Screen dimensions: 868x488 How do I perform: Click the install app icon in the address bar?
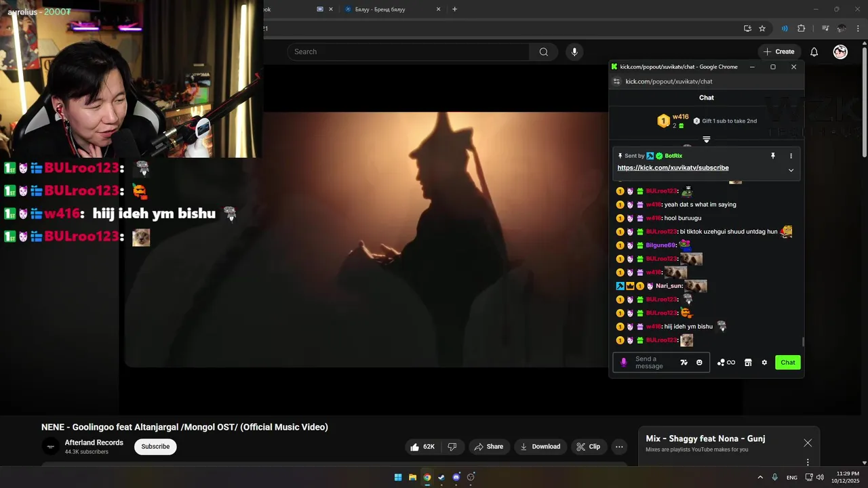[747, 28]
